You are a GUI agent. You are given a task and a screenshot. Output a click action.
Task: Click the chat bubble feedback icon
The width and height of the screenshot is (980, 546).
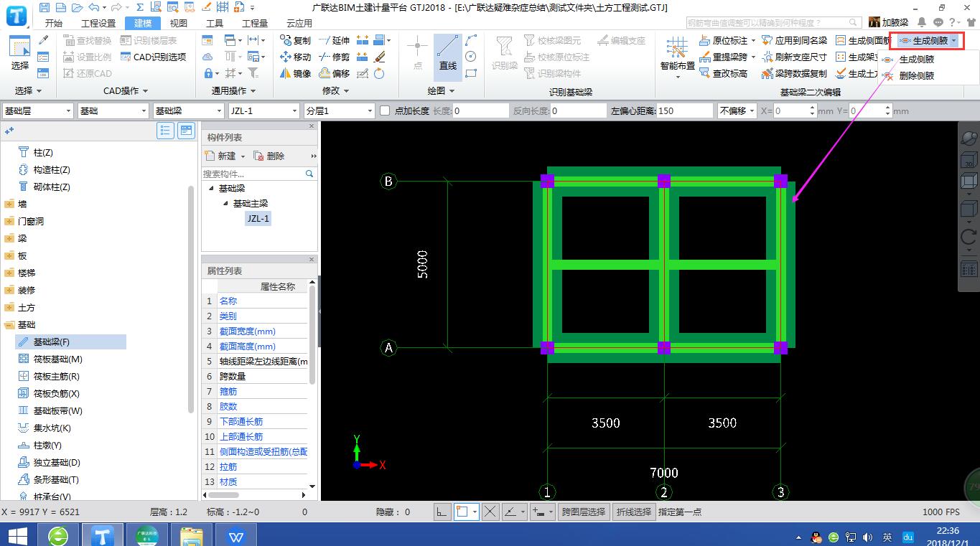938,22
